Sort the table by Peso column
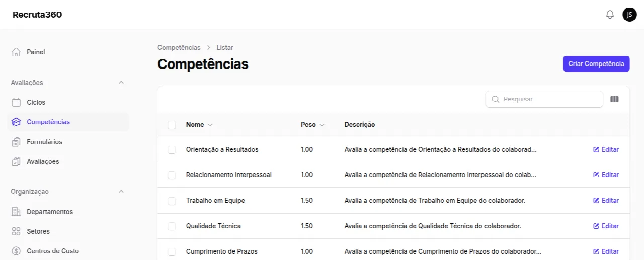 pyautogui.click(x=312, y=124)
